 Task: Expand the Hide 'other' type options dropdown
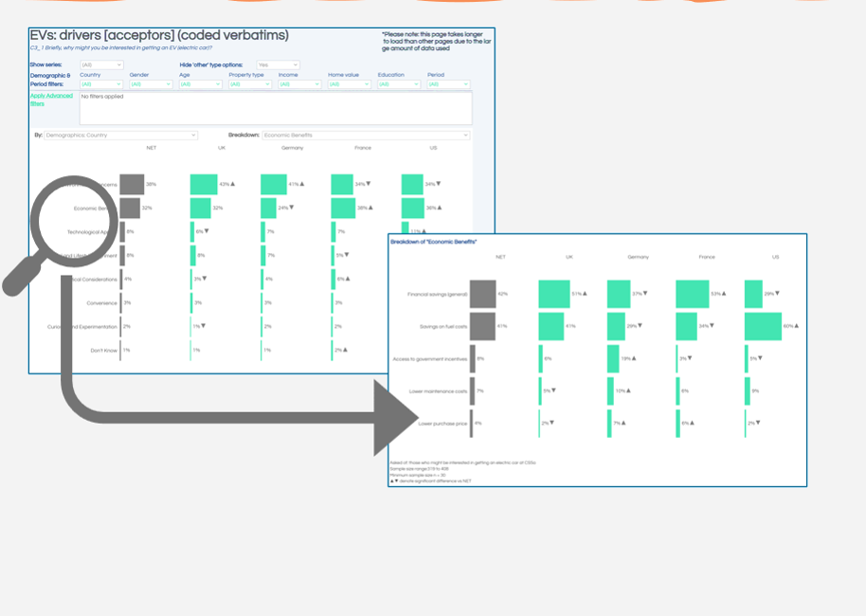278,65
